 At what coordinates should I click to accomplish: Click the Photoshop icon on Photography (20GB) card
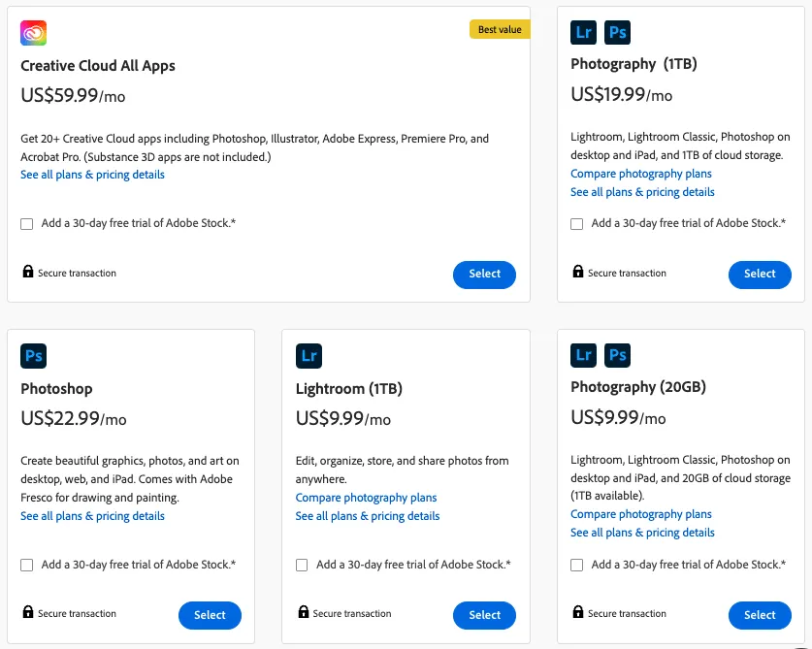pyautogui.click(x=618, y=356)
